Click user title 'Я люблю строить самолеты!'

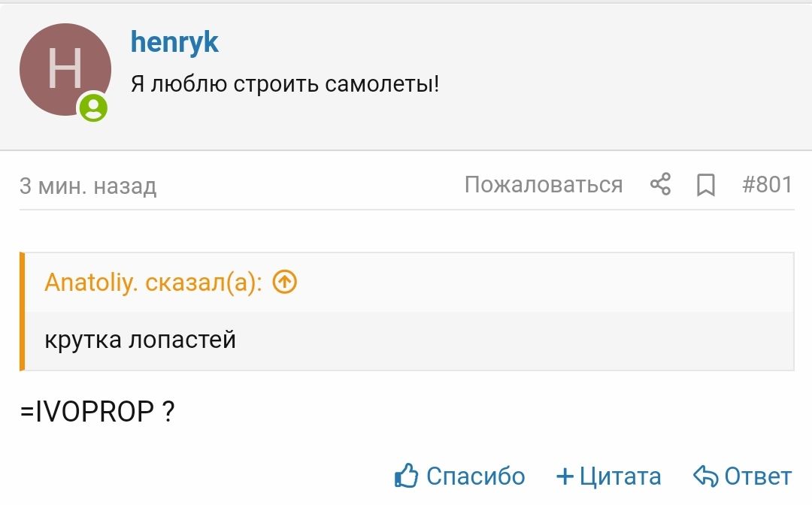point(284,83)
